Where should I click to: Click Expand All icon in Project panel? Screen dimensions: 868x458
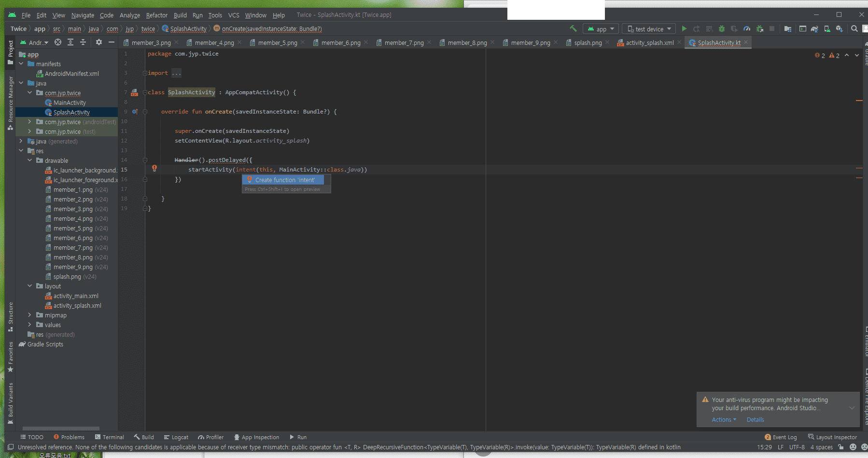(x=70, y=42)
